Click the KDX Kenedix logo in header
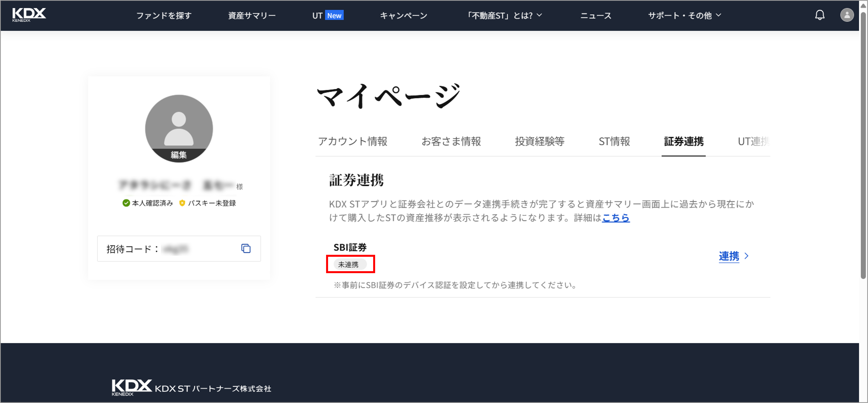 29,15
